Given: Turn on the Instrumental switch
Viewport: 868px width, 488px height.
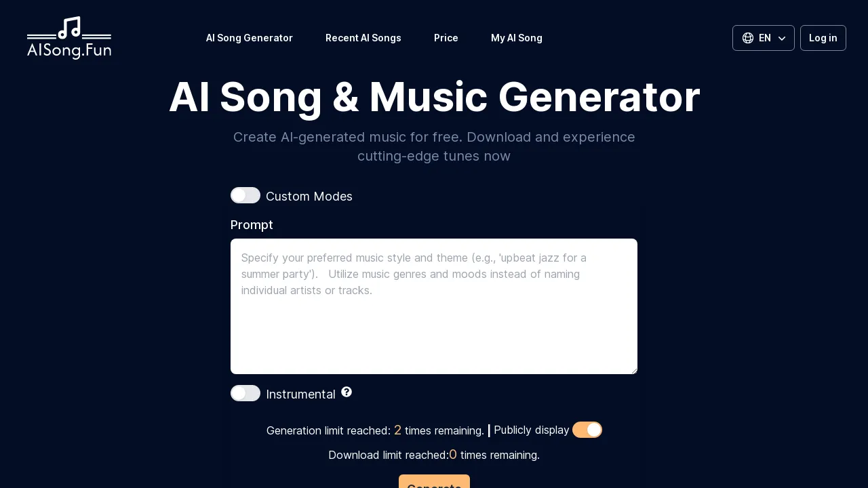Looking at the screenshot, I should pyautogui.click(x=245, y=393).
